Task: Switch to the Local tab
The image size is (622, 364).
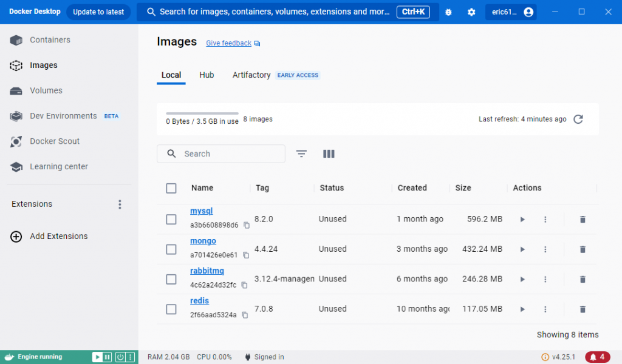Action: coord(171,75)
